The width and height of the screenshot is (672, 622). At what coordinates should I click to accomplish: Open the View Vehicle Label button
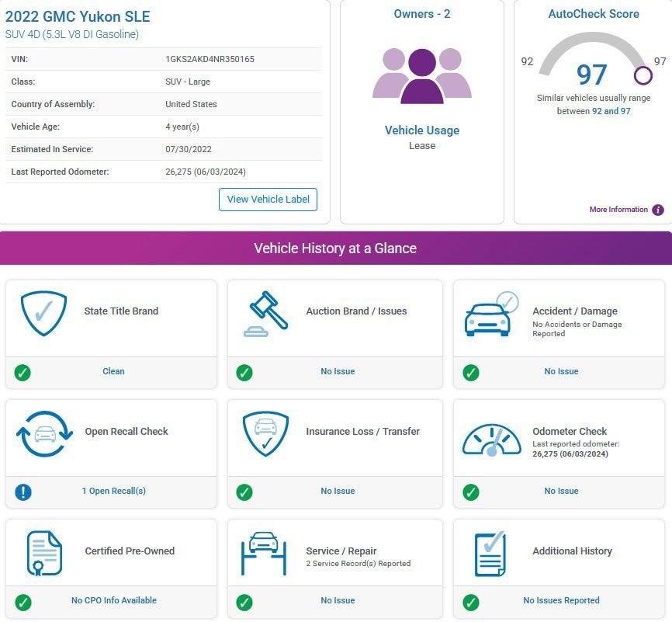coord(268,200)
